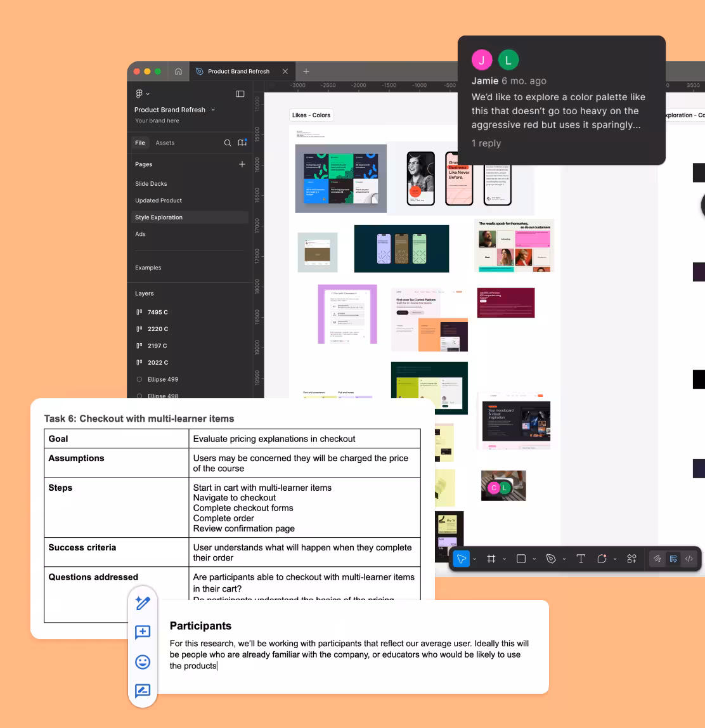Select the 2022 C layer

pyautogui.click(x=158, y=363)
